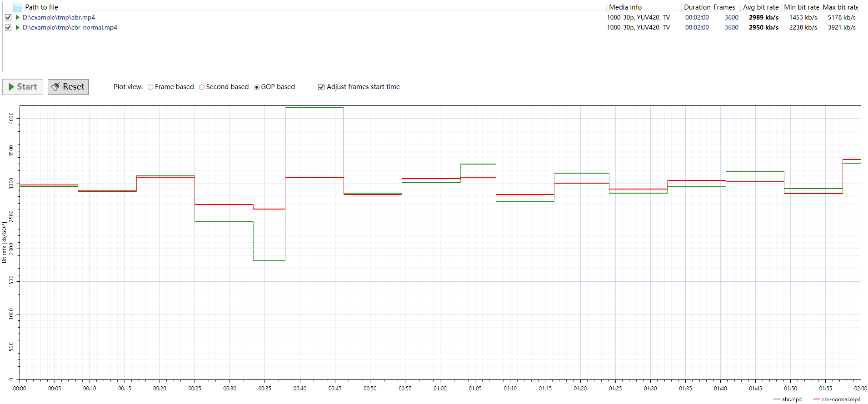The width and height of the screenshot is (868, 404).
Task: Click the 00:30 time axis label
Action: pos(229,389)
